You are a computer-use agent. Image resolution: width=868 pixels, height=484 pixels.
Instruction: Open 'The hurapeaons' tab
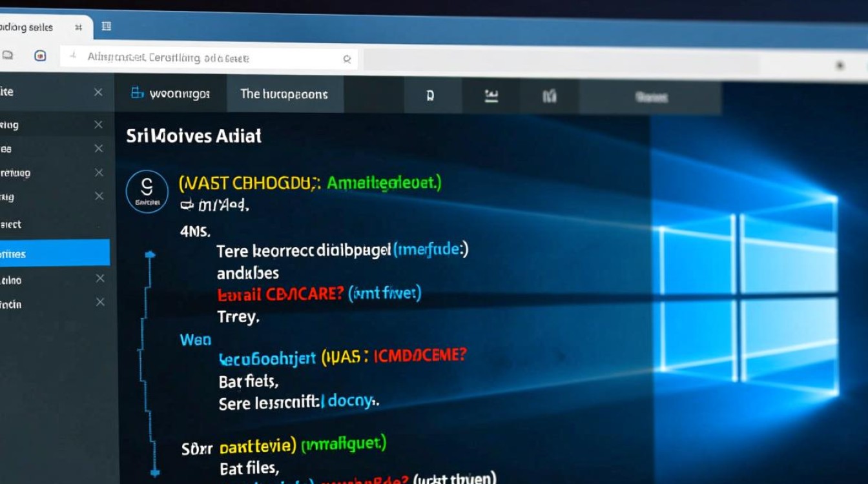tap(284, 94)
